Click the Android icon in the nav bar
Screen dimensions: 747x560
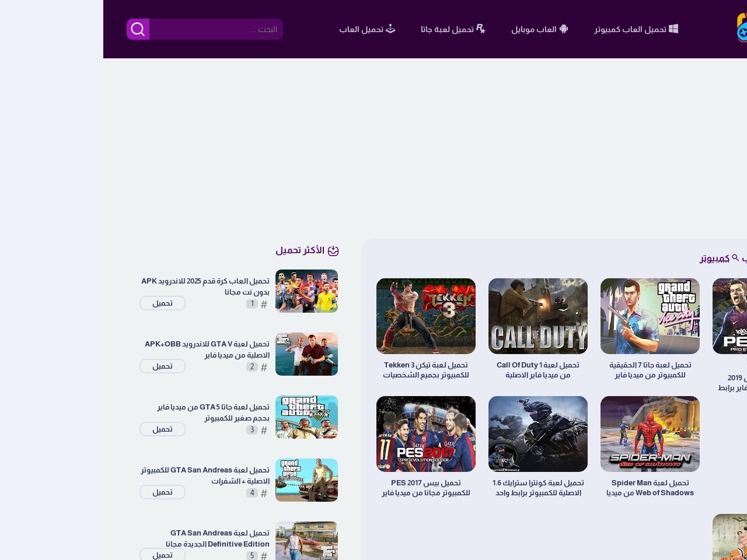click(564, 29)
